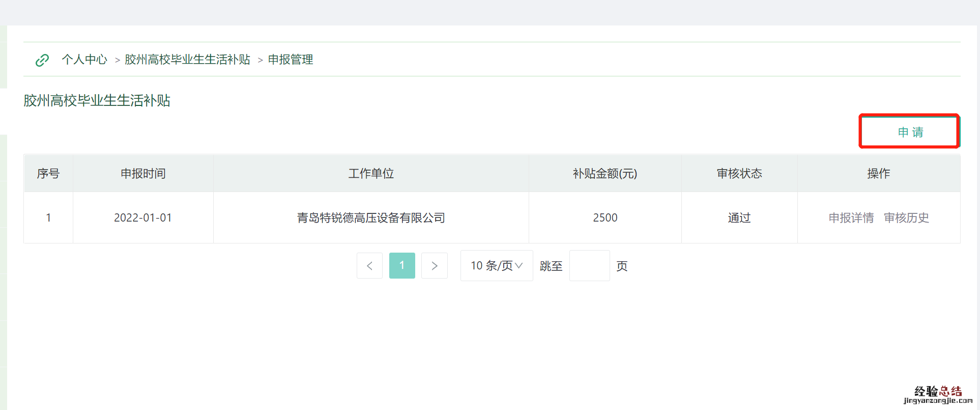This screenshot has height=410, width=980.
Task: Focus the 跳至 page number input
Action: tap(589, 266)
